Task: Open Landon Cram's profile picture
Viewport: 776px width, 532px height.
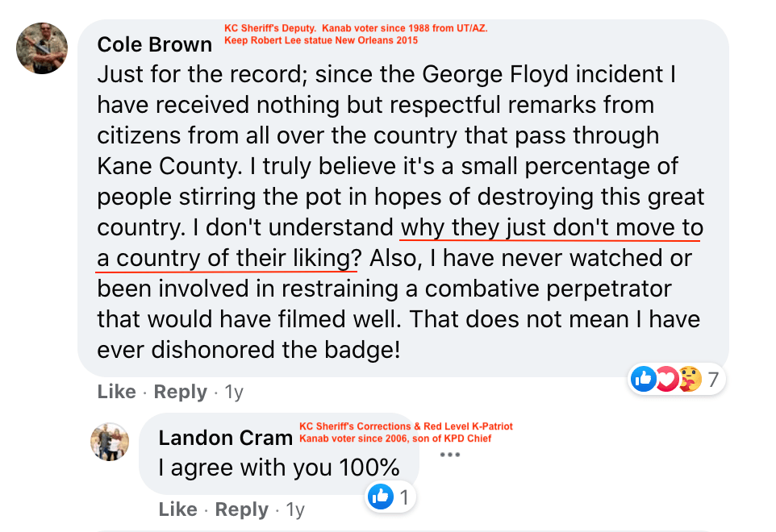Action: coord(109,442)
